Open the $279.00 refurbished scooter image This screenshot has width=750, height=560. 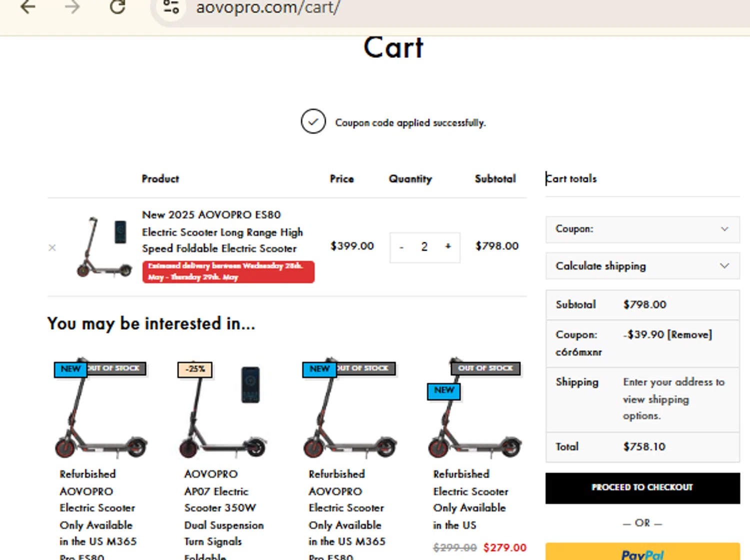(x=474, y=408)
